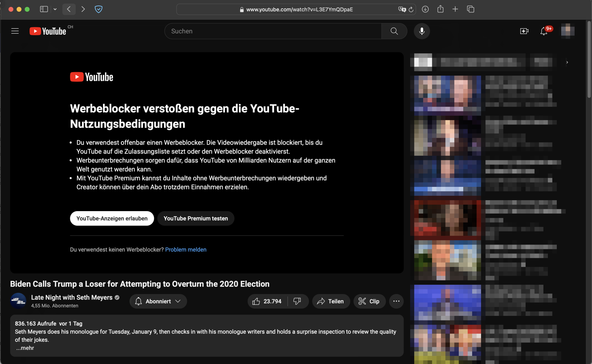
Task: Open the Create video icon
Action: pos(524,31)
